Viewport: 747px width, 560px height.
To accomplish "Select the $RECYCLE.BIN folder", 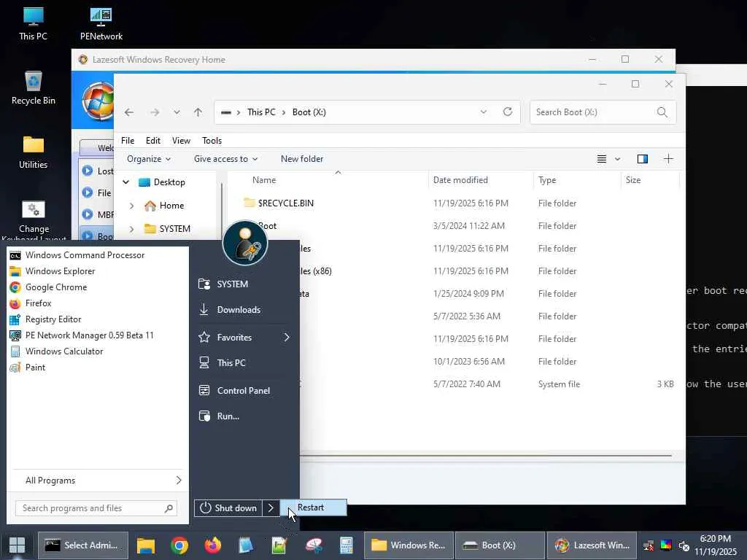I will tap(285, 203).
